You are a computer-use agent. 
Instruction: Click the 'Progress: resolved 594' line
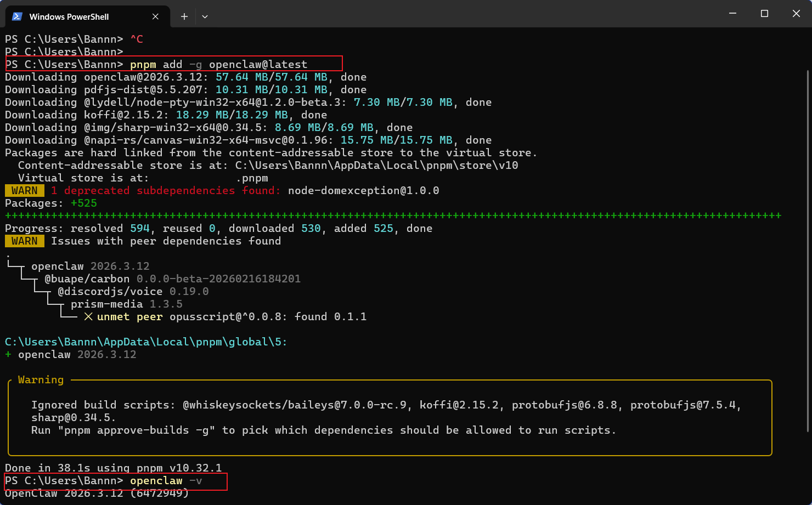[x=218, y=228]
